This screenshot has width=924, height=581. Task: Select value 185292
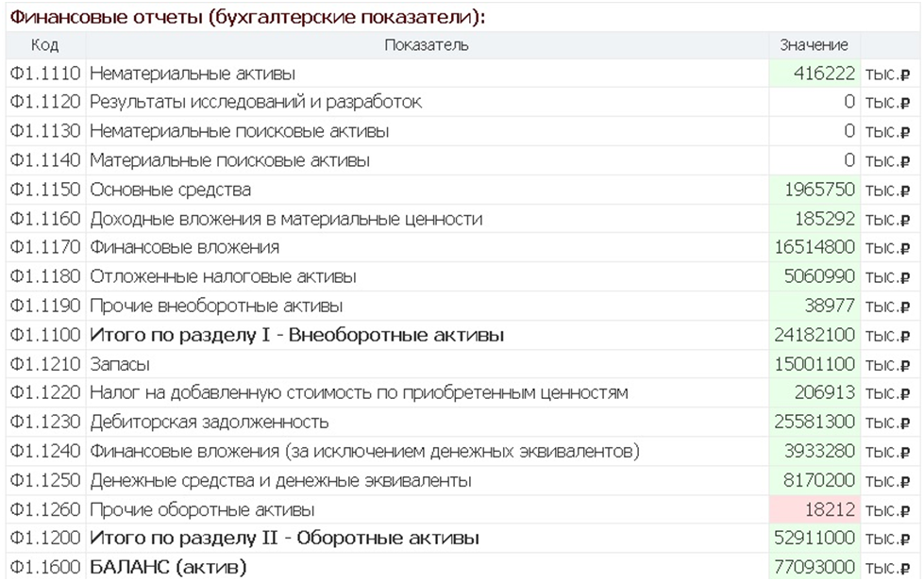pyautogui.click(x=825, y=219)
